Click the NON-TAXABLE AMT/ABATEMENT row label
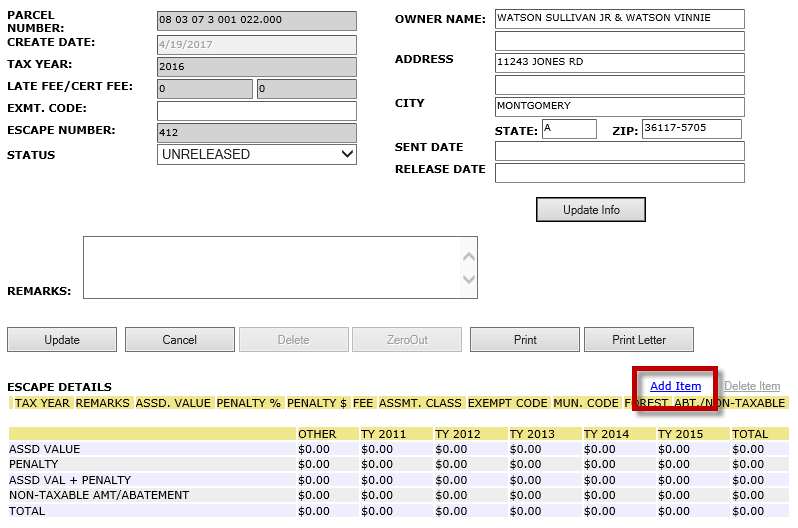The image size is (798, 528). click(99, 495)
